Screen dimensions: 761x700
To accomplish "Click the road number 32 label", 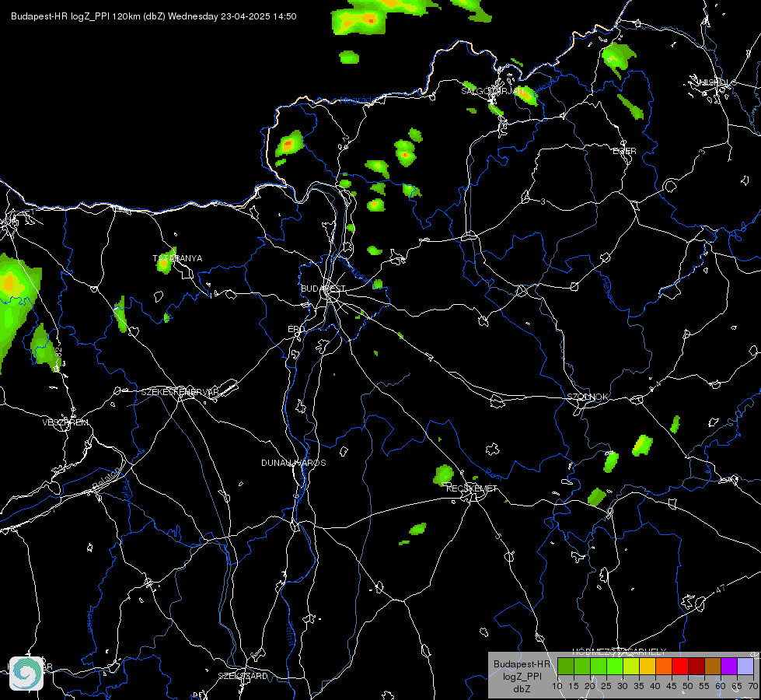I will [x=58, y=352].
